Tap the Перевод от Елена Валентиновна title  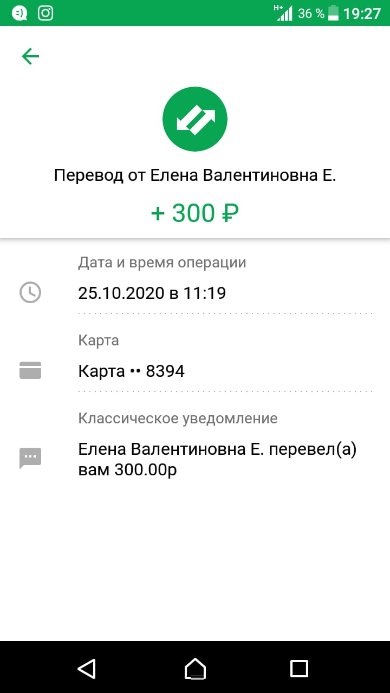pos(195,176)
